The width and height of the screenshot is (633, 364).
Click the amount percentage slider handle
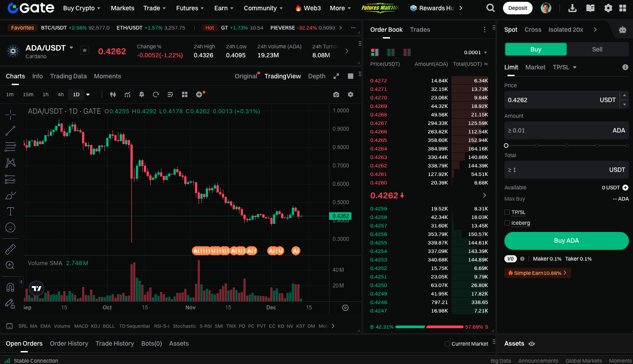click(x=506, y=146)
